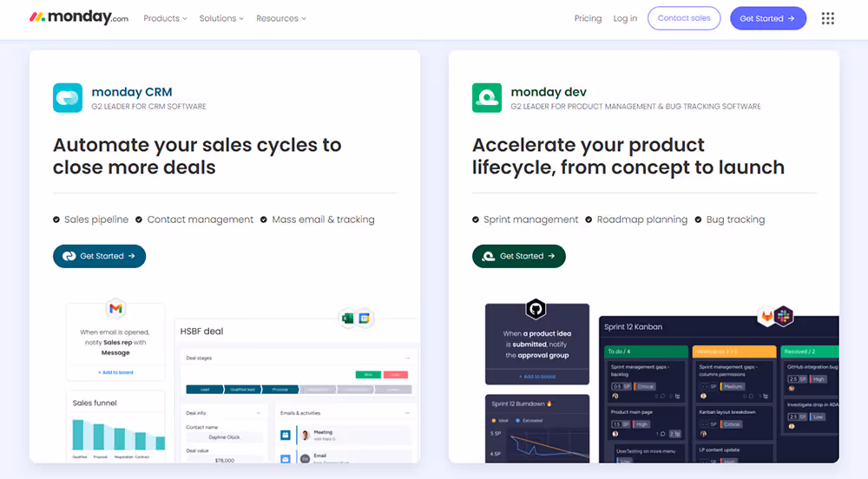868x479 pixels.
Task: Click Get Started for monday CRM
Action: [100, 256]
